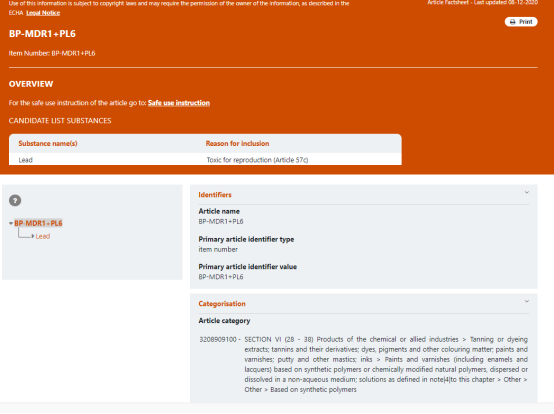The image size is (554, 414).
Task: Click the Reason for inclusion column header
Action: click(237, 143)
